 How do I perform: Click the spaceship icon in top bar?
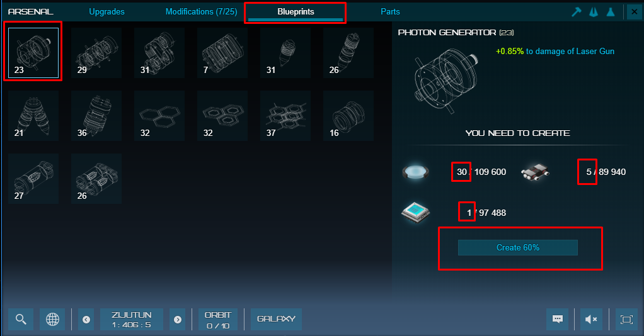[x=594, y=12]
